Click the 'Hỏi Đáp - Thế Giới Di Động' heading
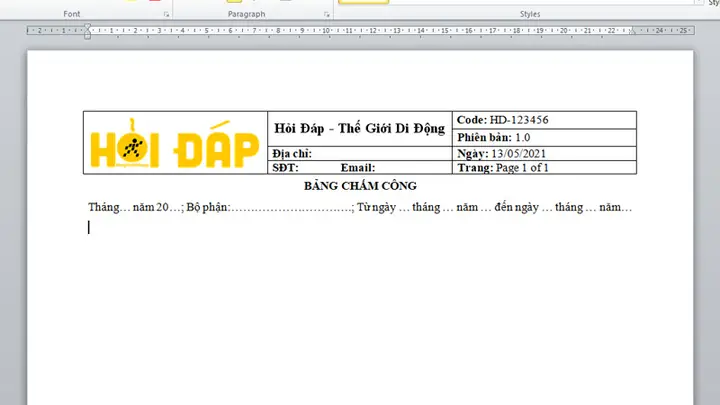 click(360, 128)
